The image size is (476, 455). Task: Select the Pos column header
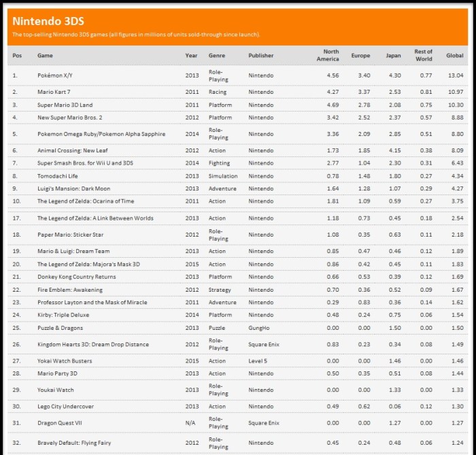pos(17,56)
